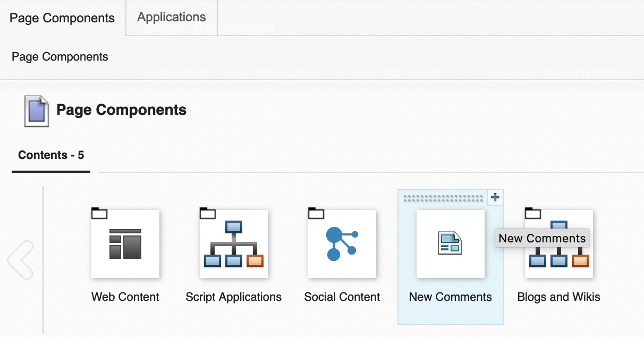Click the New Comments component icon
Screen dimensions: 644x337
(x=450, y=243)
